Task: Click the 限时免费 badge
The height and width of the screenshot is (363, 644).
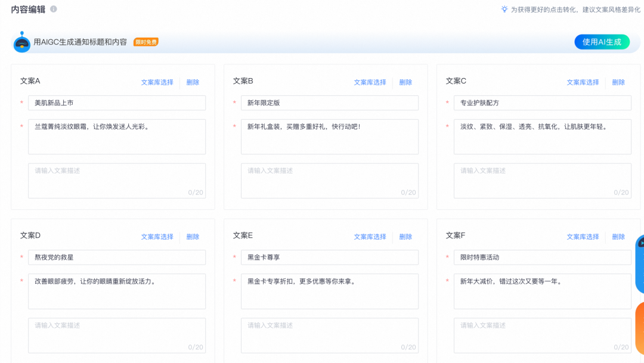Action: coord(146,42)
